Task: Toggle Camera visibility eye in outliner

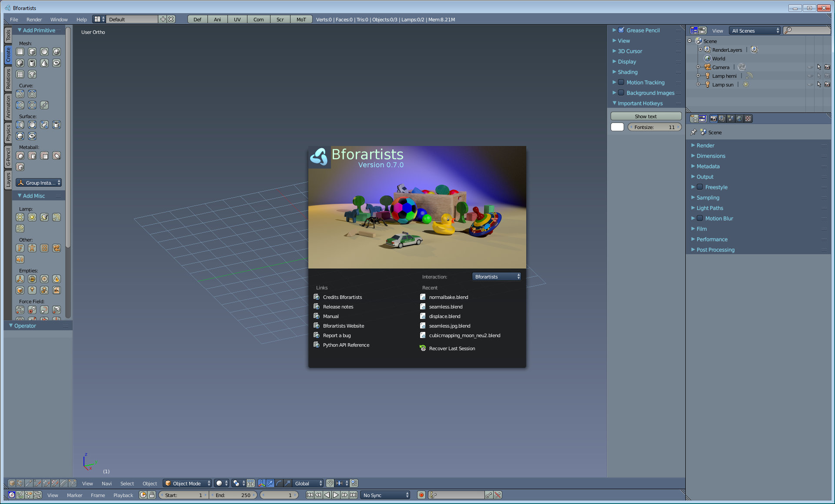Action: 810,67
